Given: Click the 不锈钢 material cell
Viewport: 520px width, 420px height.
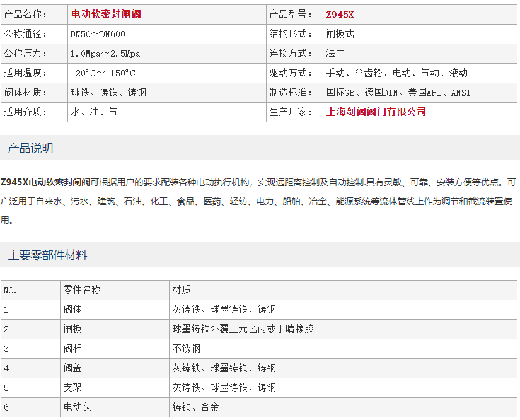Looking at the screenshot, I should [x=186, y=349].
